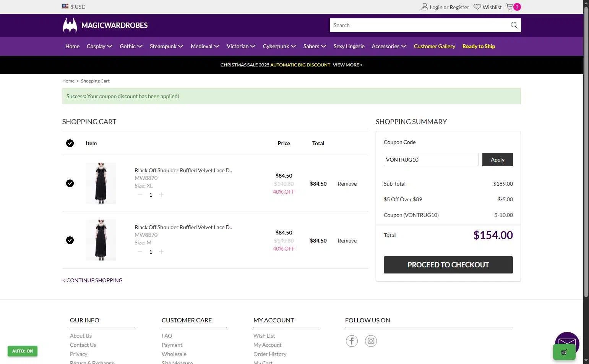Expand the Cyberpunk menu

click(x=279, y=46)
